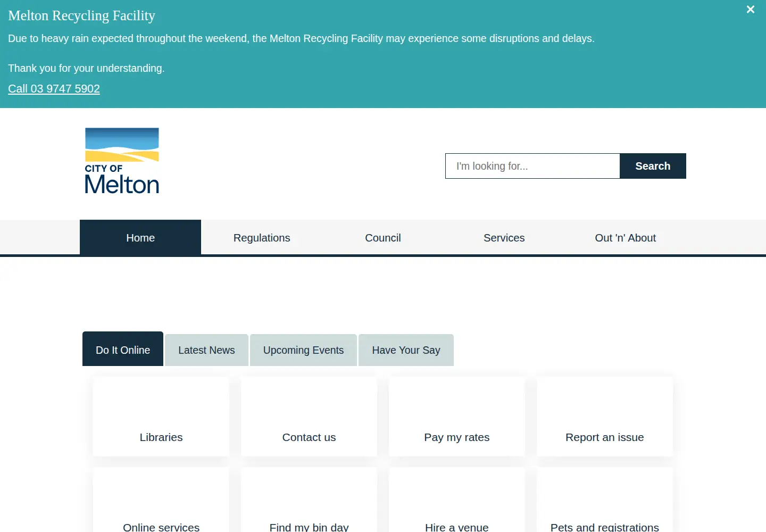Open the Services menu
This screenshot has width=766, height=532.
pyautogui.click(x=504, y=238)
